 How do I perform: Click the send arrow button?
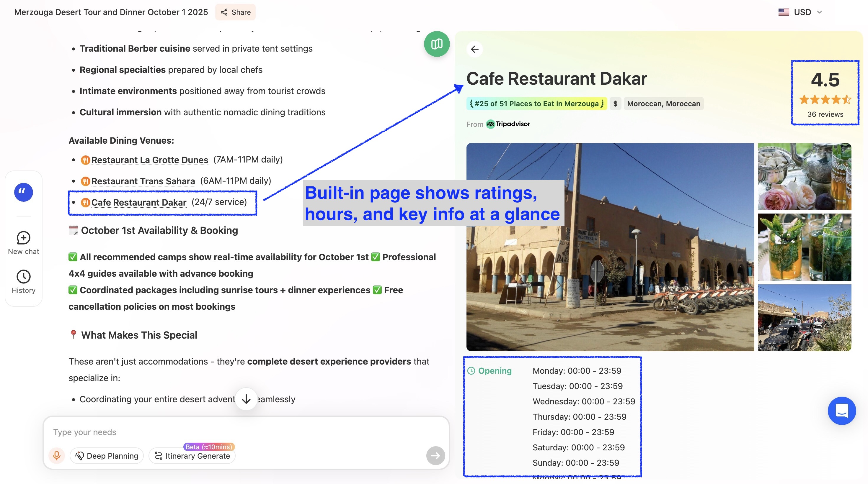click(435, 455)
